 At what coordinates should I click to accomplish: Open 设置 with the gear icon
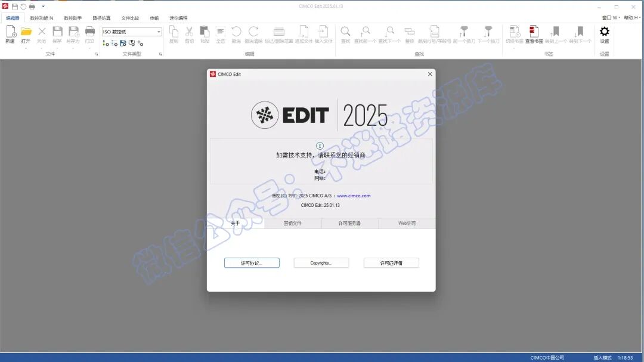pos(604,32)
